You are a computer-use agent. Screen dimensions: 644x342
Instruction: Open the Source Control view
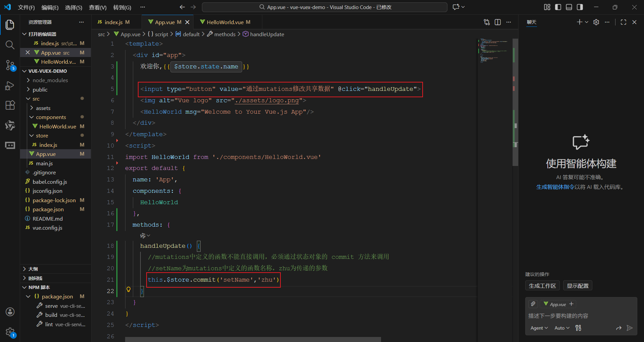[x=10, y=65]
